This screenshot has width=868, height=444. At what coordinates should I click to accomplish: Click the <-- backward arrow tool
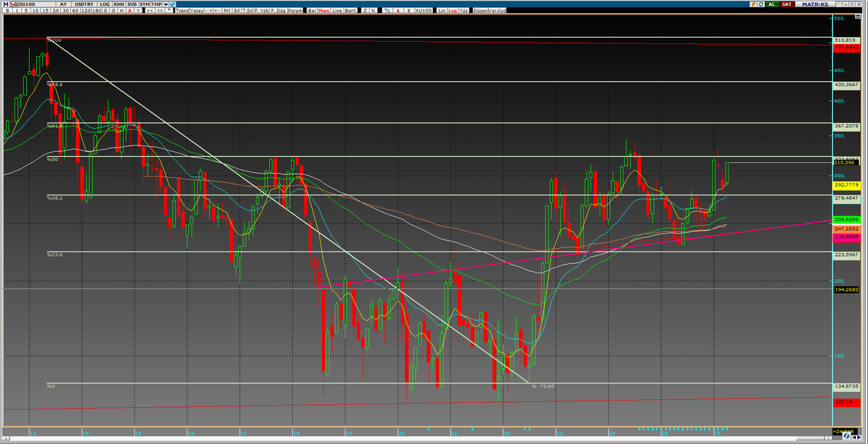pos(218,11)
